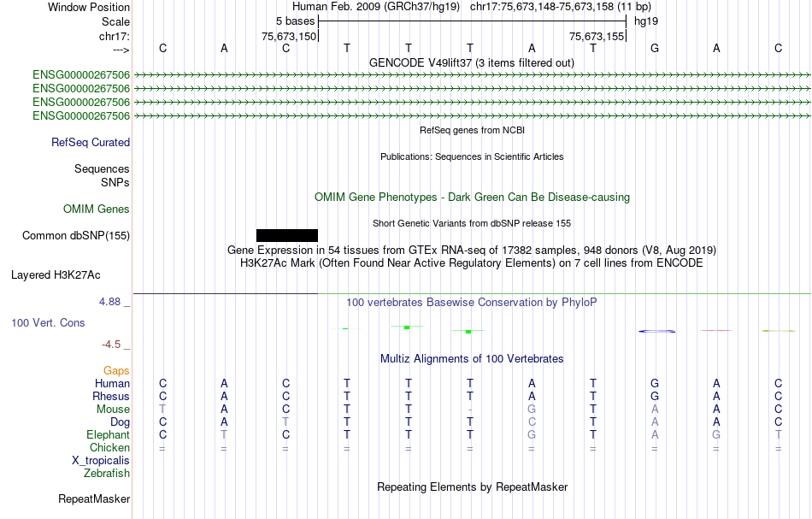Viewport: 812px width, 519px height.
Task: Click the dash gap in the Mouse alignment row
Action: tap(470, 410)
